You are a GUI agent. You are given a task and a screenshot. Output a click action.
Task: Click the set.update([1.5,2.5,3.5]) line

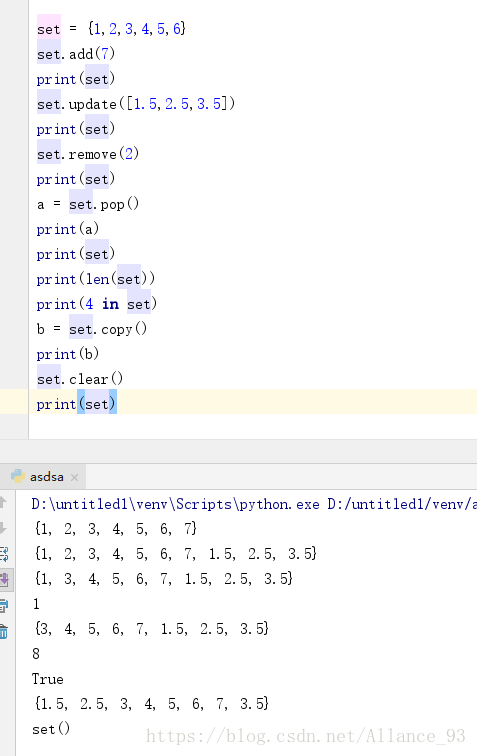[x=136, y=104]
